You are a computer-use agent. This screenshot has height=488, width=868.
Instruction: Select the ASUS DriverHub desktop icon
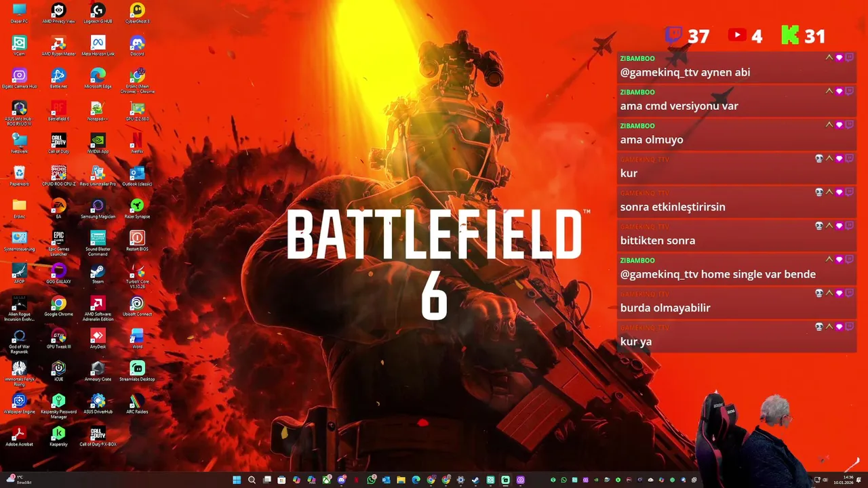pos(98,403)
